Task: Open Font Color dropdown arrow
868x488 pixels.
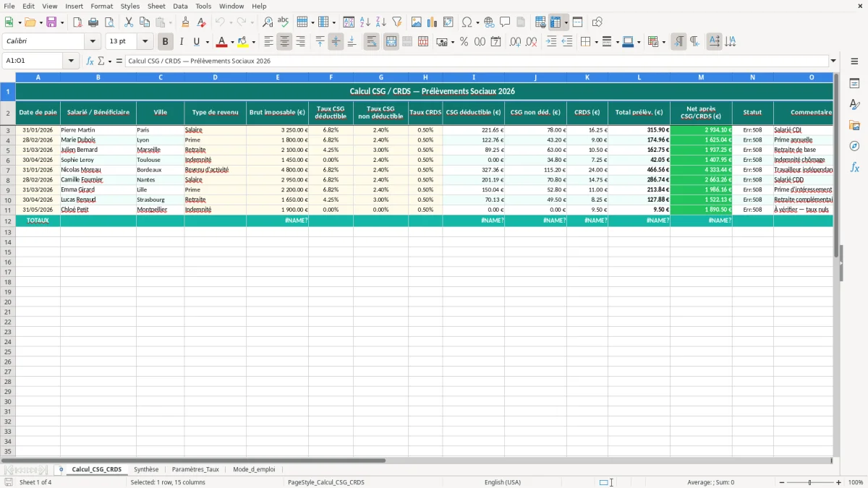Action: click(x=232, y=42)
